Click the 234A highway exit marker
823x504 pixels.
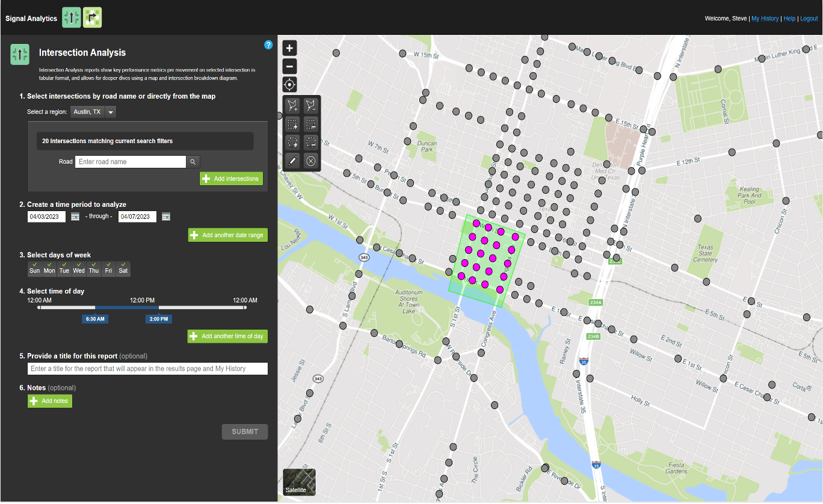coord(595,303)
